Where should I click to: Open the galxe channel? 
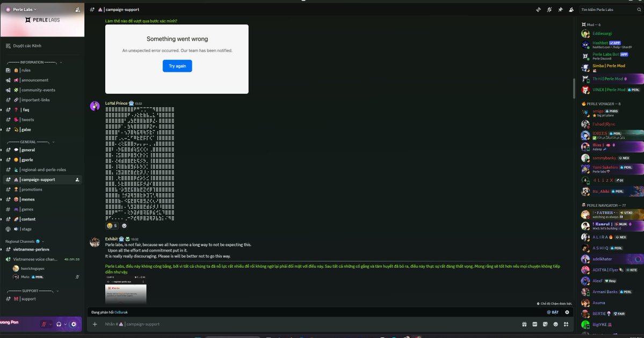point(42,130)
